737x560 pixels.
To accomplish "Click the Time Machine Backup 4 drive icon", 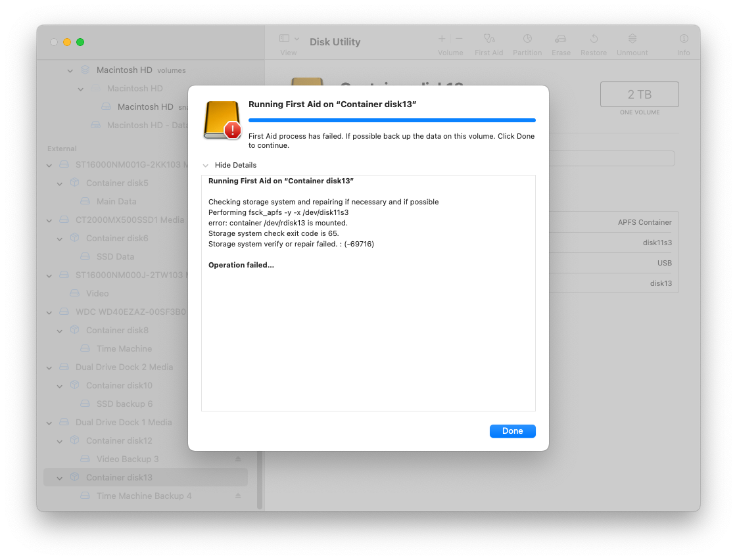I will 85,495.
